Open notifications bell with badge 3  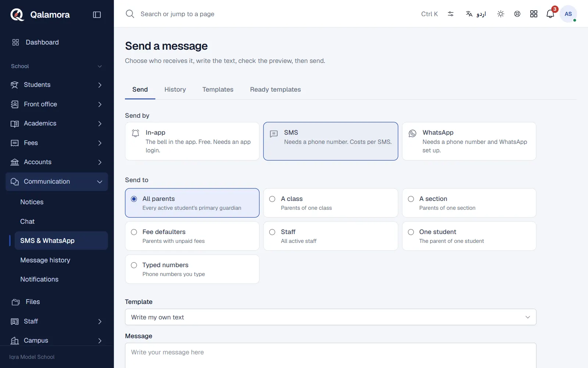tap(550, 14)
